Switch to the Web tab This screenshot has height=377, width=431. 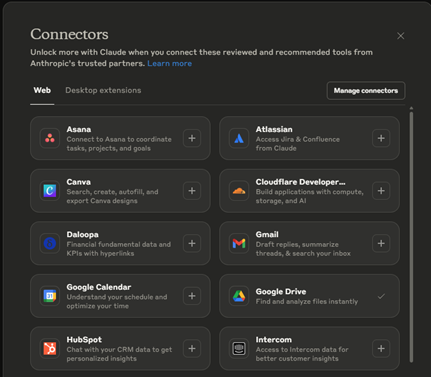click(x=42, y=90)
